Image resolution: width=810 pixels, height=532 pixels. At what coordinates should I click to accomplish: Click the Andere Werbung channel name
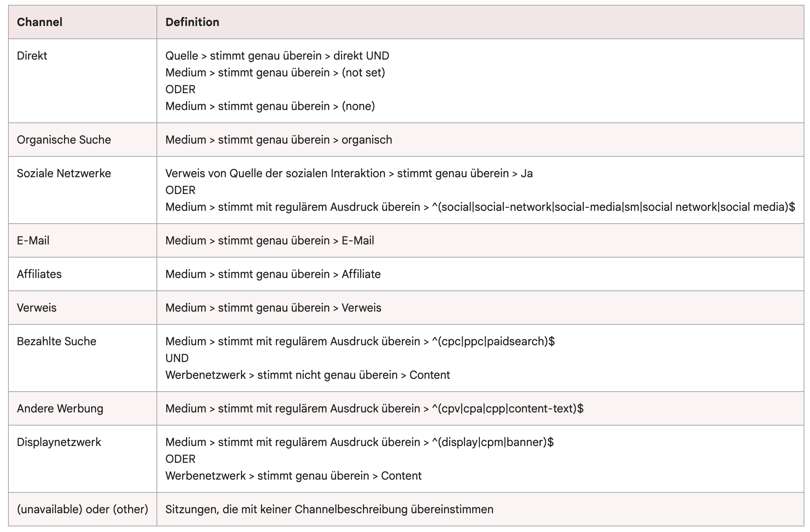pyautogui.click(x=60, y=408)
